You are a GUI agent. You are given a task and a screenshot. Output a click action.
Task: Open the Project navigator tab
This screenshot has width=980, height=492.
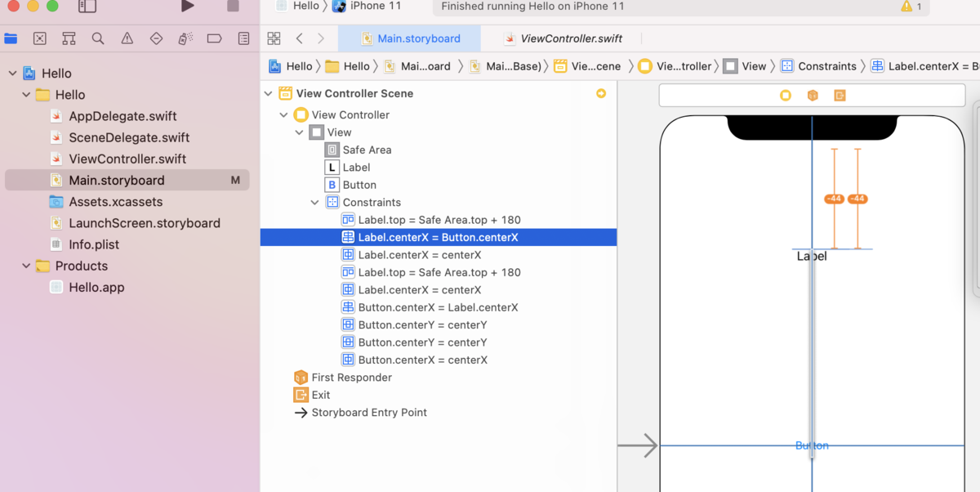pyautogui.click(x=11, y=38)
